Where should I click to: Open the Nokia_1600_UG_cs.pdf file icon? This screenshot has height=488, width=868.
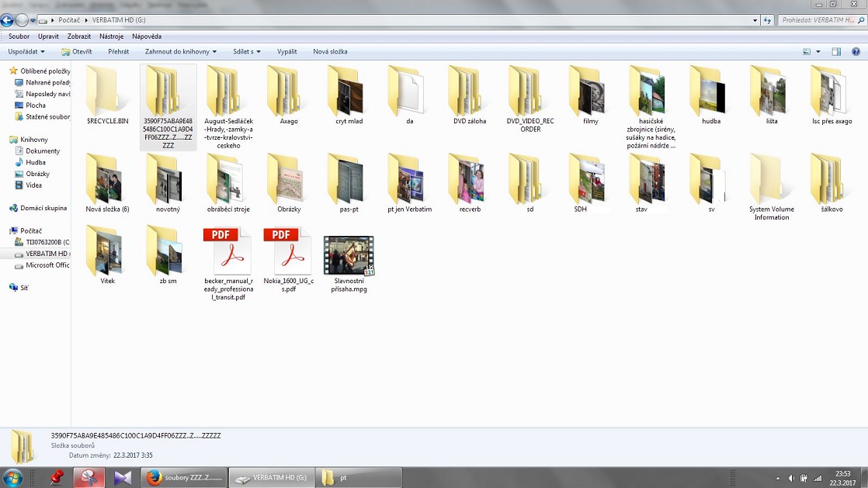tap(288, 251)
